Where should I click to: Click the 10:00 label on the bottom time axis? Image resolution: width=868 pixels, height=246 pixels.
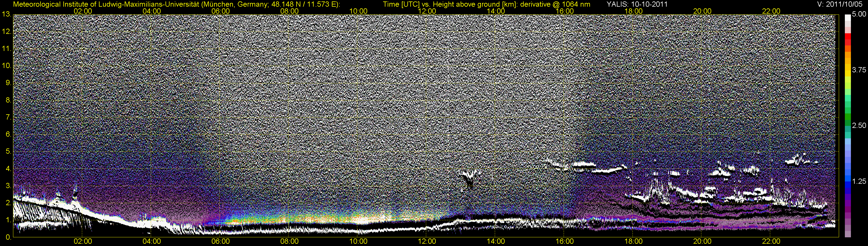[358, 241]
